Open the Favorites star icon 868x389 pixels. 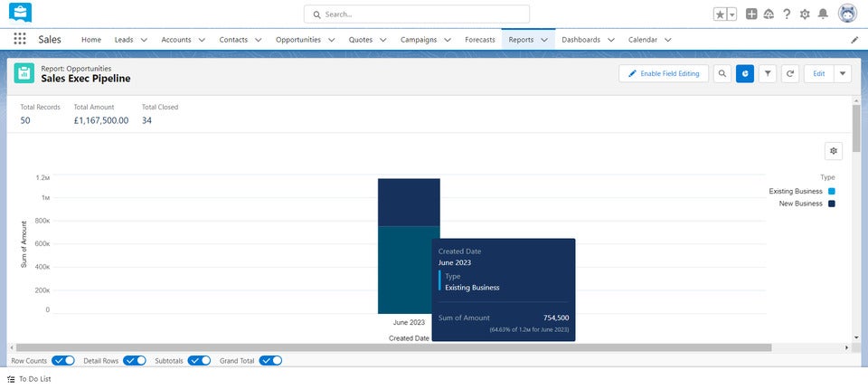tap(720, 14)
